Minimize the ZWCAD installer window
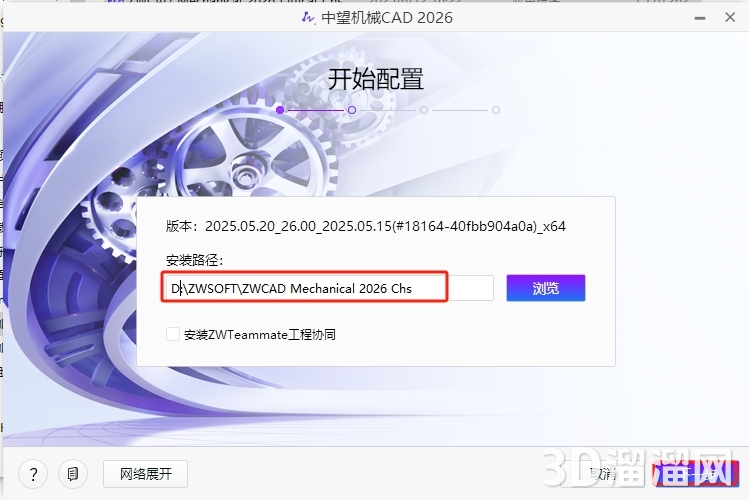This screenshot has width=749, height=500. [x=700, y=18]
